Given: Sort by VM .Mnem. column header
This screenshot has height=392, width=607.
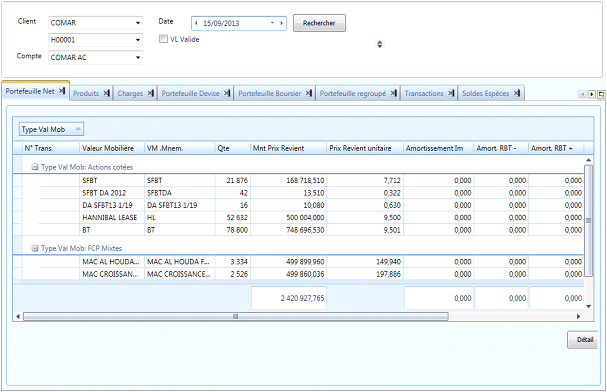Looking at the screenshot, I should pyautogui.click(x=180, y=148).
